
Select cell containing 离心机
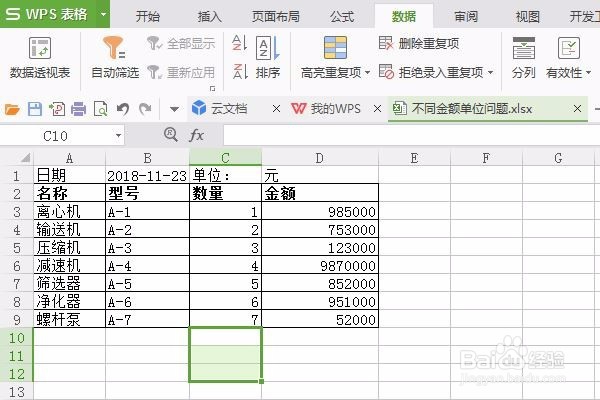click(69, 211)
